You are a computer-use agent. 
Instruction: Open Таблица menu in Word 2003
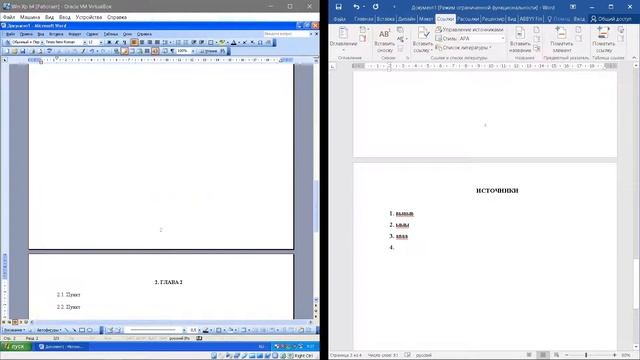111,34
